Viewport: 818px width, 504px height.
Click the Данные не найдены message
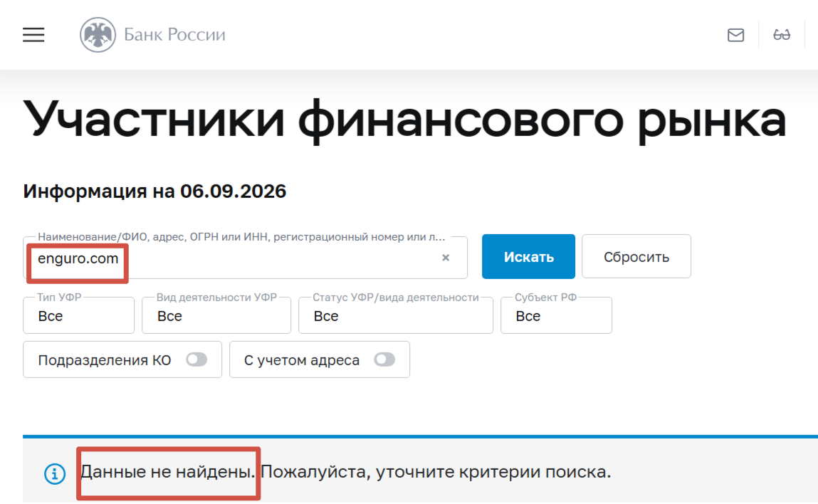(x=167, y=472)
